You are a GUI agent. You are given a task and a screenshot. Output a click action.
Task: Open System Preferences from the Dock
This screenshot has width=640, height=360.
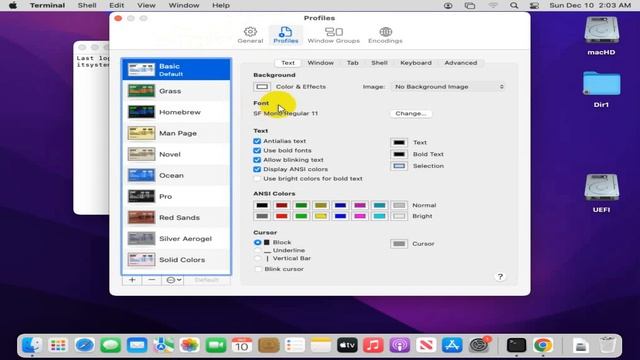click(479, 345)
